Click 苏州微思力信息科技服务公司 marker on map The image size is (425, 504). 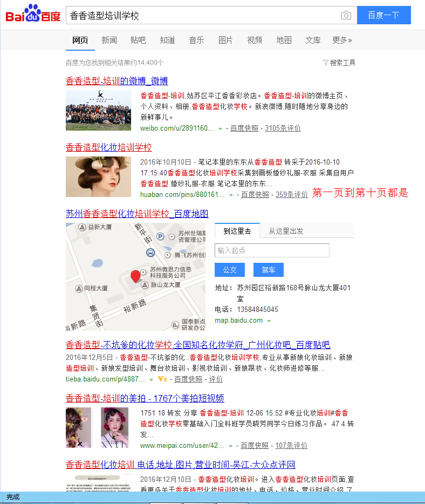pyautogui.click(x=143, y=273)
